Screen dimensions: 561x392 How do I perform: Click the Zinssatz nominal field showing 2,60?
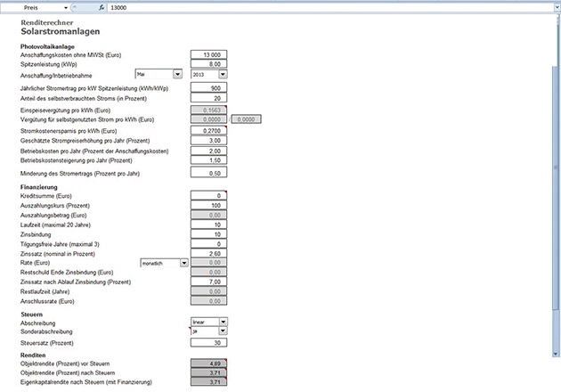209,253
